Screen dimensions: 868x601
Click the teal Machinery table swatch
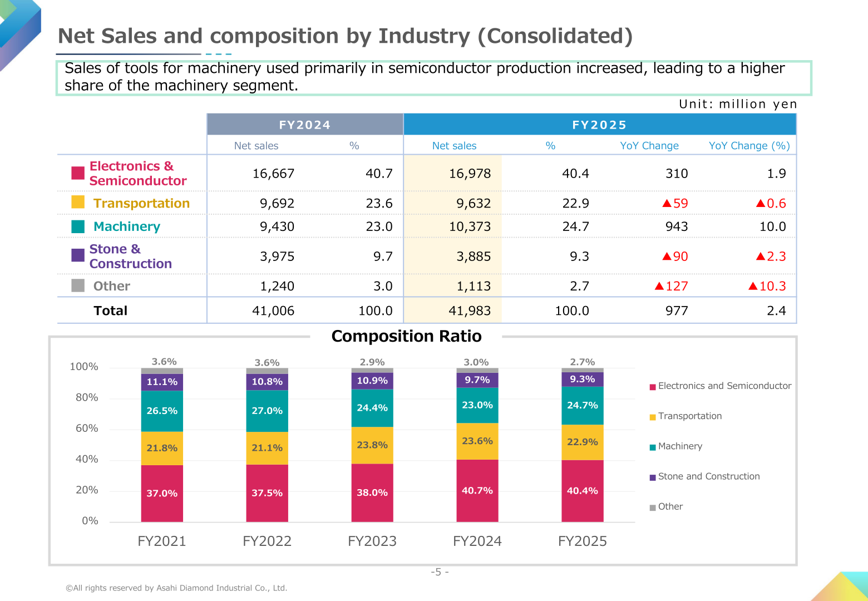pyautogui.click(x=78, y=226)
